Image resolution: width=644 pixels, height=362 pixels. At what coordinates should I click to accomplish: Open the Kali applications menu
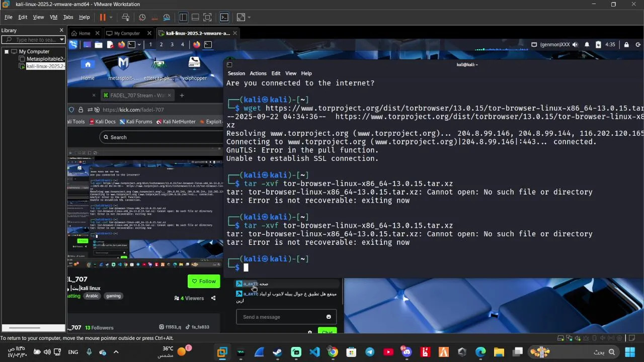[73, 44]
